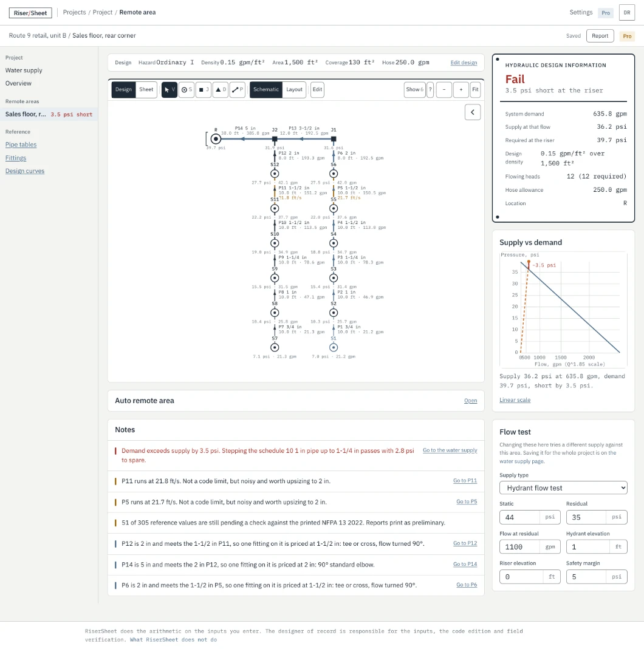Select sprinkler S5 in the schematic

[x=334, y=209]
